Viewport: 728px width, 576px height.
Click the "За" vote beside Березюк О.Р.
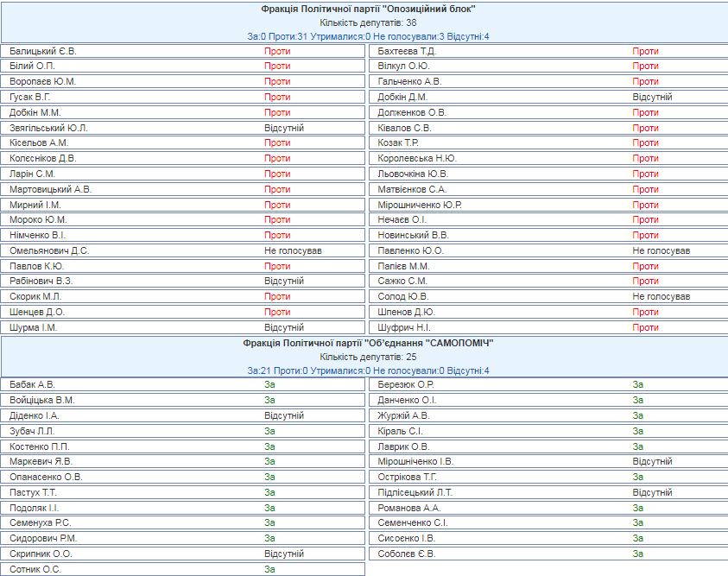tap(638, 384)
